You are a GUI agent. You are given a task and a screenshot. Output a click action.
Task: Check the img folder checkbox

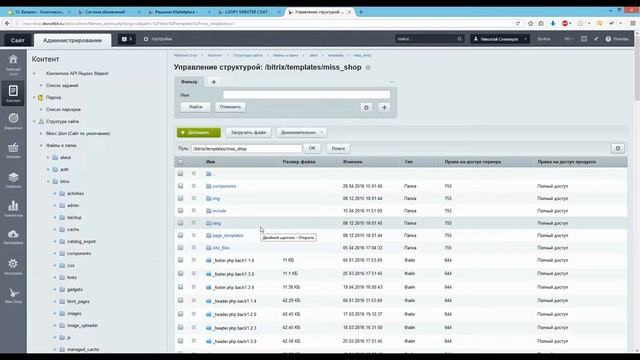coord(180,198)
